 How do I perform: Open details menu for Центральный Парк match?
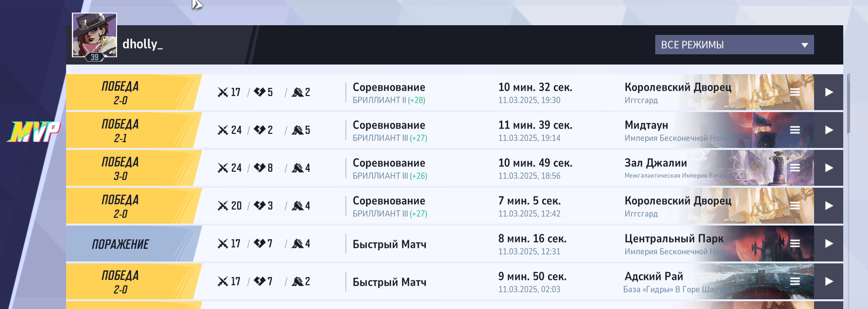tap(795, 244)
